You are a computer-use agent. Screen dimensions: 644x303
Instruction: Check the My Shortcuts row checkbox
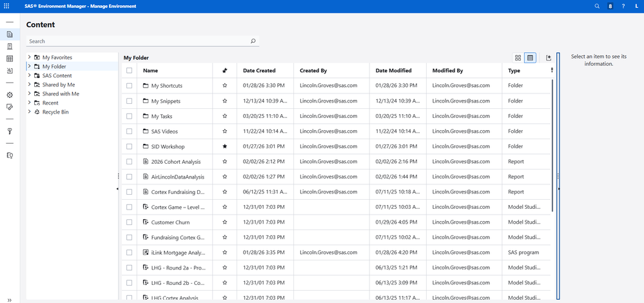(x=130, y=86)
